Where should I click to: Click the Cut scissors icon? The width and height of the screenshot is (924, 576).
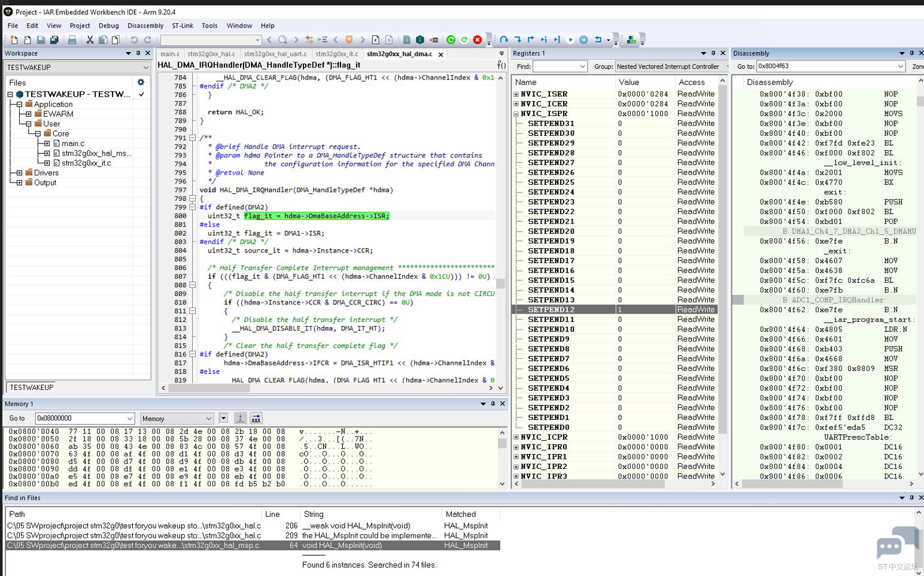point(90,40)
